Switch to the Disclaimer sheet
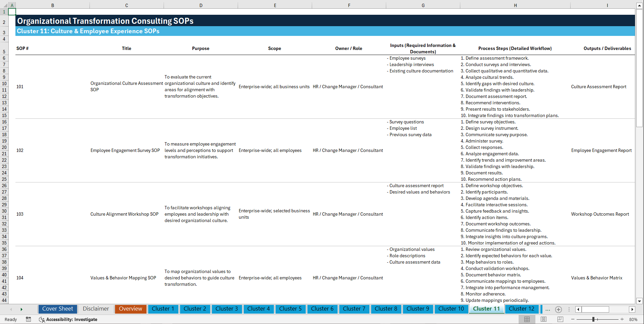This screenshot has height=324, width=644. 96,309
